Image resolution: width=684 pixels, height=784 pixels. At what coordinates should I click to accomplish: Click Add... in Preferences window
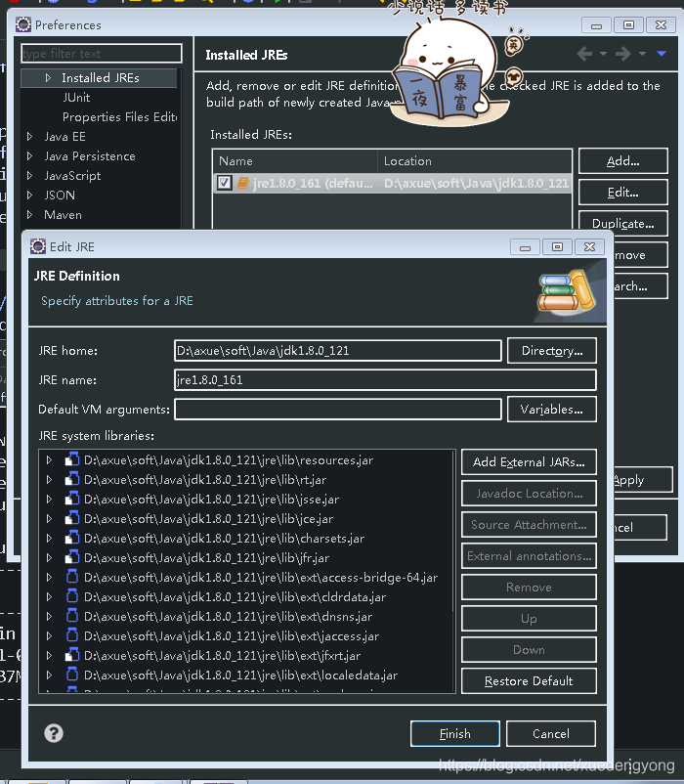[x=623, y=161]
